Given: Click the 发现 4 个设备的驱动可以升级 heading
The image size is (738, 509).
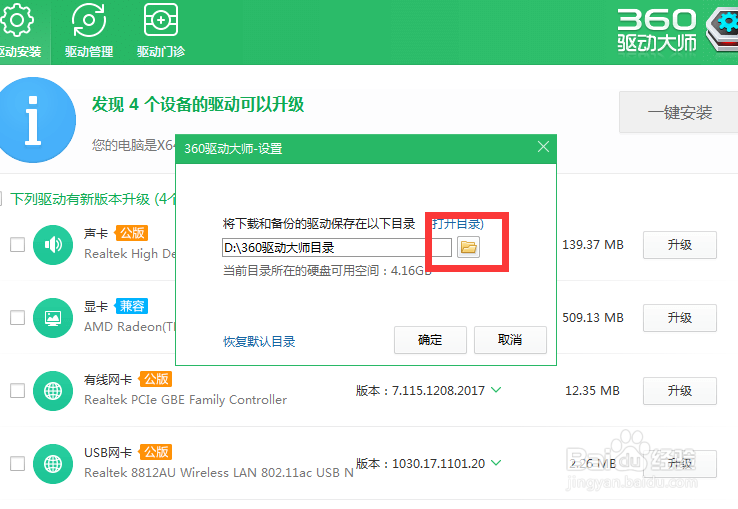Looking at the screenshot, I should point(198,104).
